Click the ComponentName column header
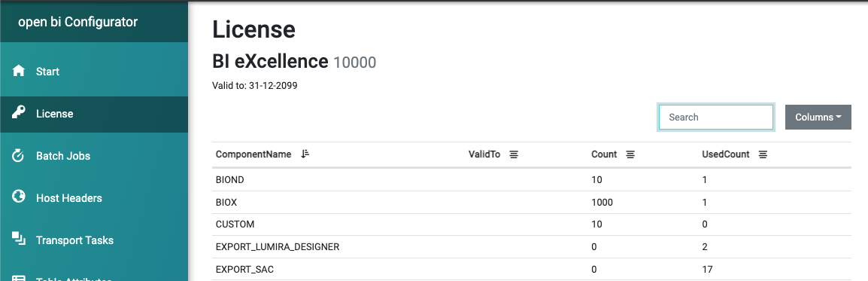 coord(253,154)
